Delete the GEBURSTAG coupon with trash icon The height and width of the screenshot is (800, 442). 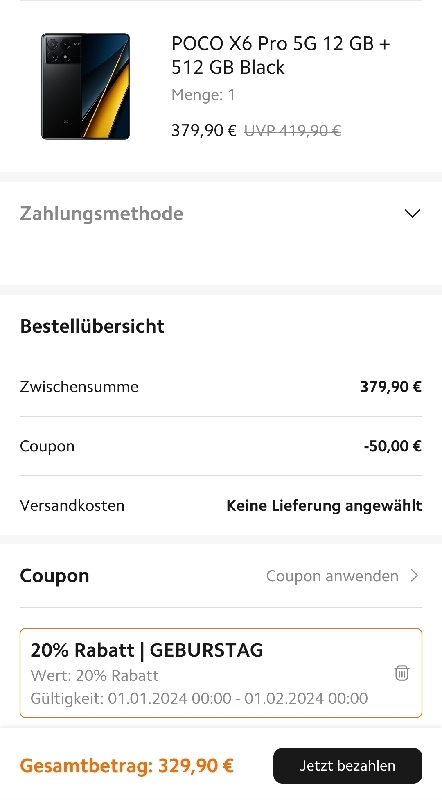pos(402,673)
